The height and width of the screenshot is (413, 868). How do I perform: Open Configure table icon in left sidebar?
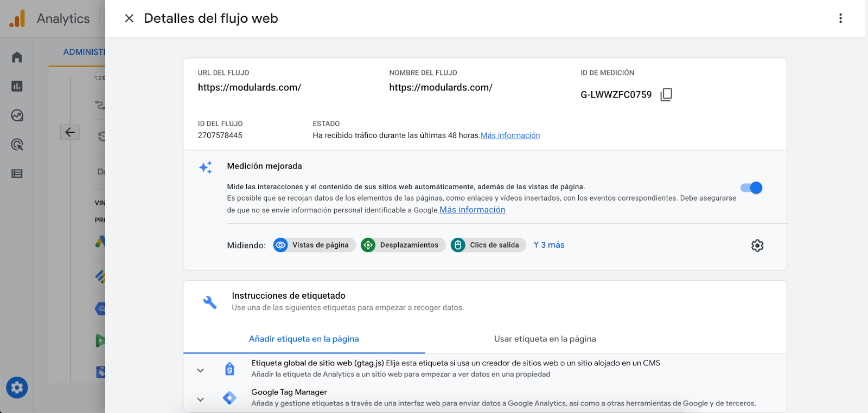coord(17,173)
